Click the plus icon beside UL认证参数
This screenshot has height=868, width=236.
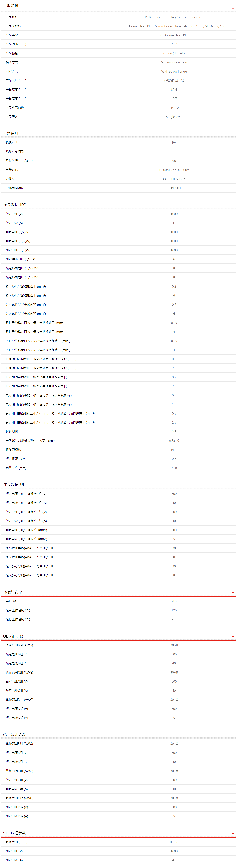point(233,636)
